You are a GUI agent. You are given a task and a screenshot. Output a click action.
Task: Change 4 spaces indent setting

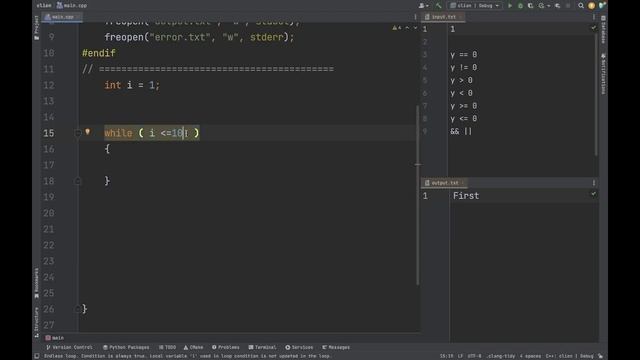click(x=530, y=356)
